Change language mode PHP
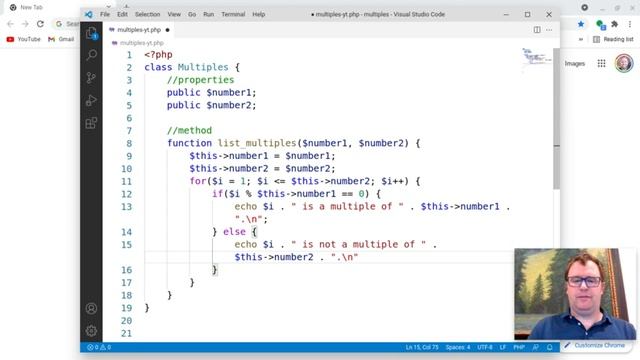This screenshot has width=640, height=360. pyautogui.click(x=519, y=347)
